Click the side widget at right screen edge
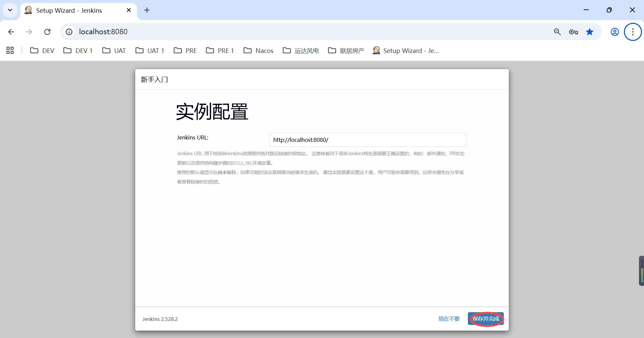644x338 pixels. coord(641,271)
